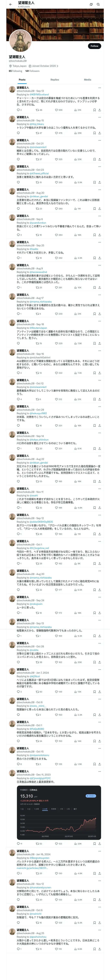Share the Oct 23 reply to @47news_official

[99, 182]
